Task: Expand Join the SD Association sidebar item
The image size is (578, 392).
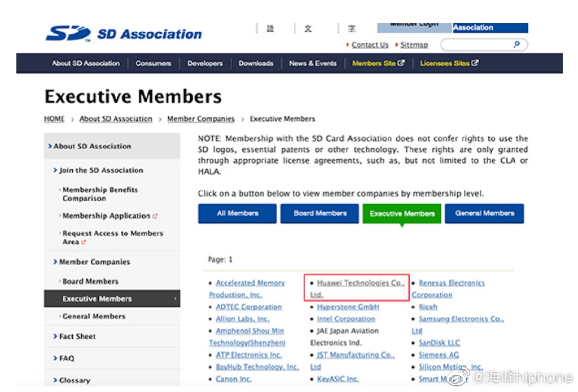Action: point(101,170)
